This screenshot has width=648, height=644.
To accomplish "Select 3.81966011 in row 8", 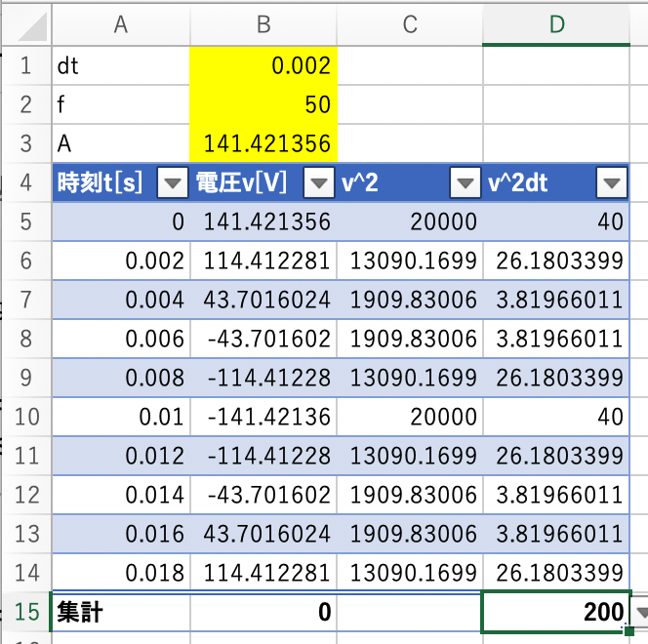I will pyautogui.click(x=556, y=339).
